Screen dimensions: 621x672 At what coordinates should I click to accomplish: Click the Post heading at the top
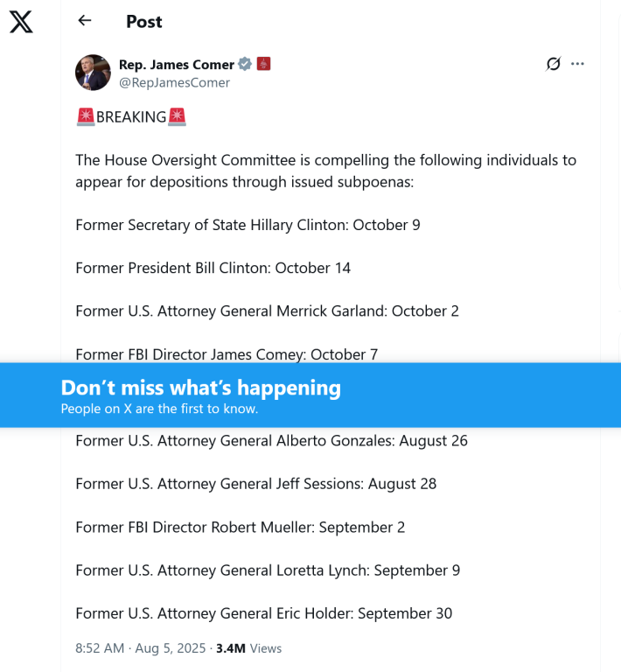(x=144, y=22)
